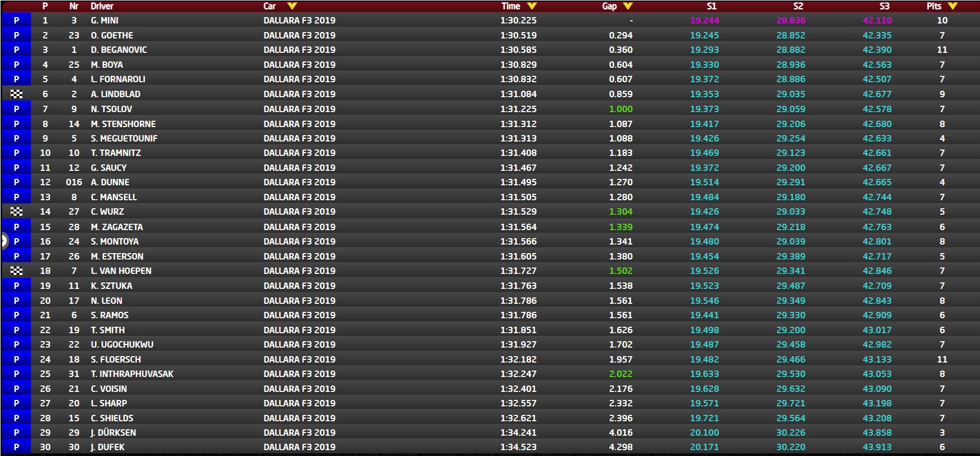The height and width of the screenshot is (456, 980).
Task: Click the S1 sector column header
Action: [711, 6]
